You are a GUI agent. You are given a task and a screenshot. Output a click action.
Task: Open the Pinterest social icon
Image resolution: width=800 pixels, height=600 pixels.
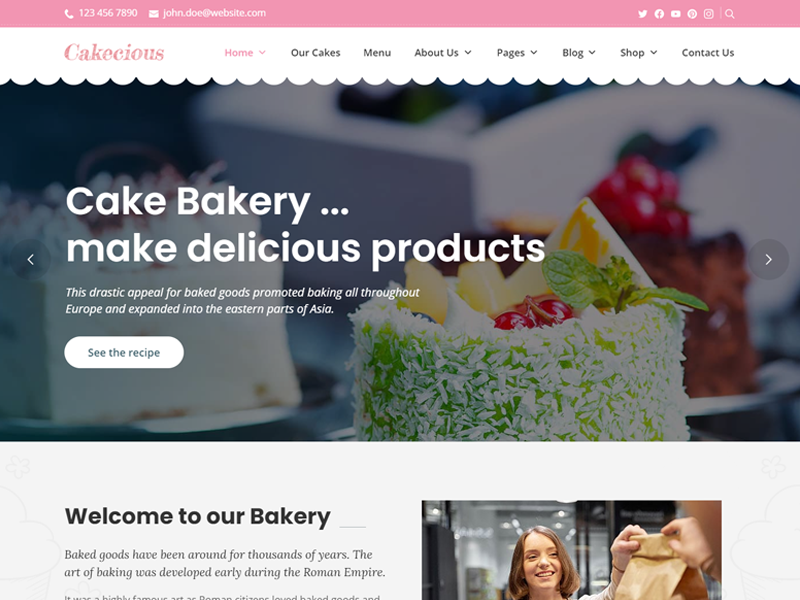point(692,14)
